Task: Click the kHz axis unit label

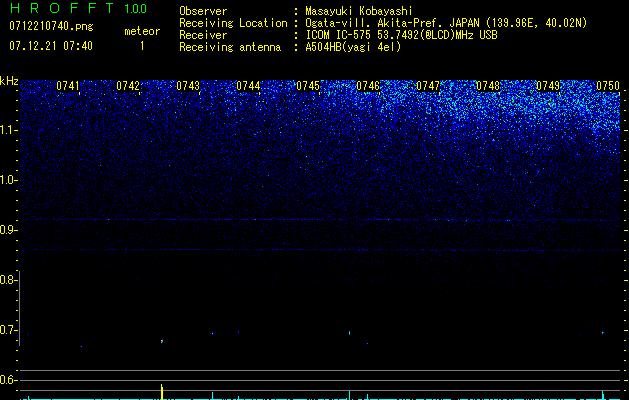Action: (9, 80)
